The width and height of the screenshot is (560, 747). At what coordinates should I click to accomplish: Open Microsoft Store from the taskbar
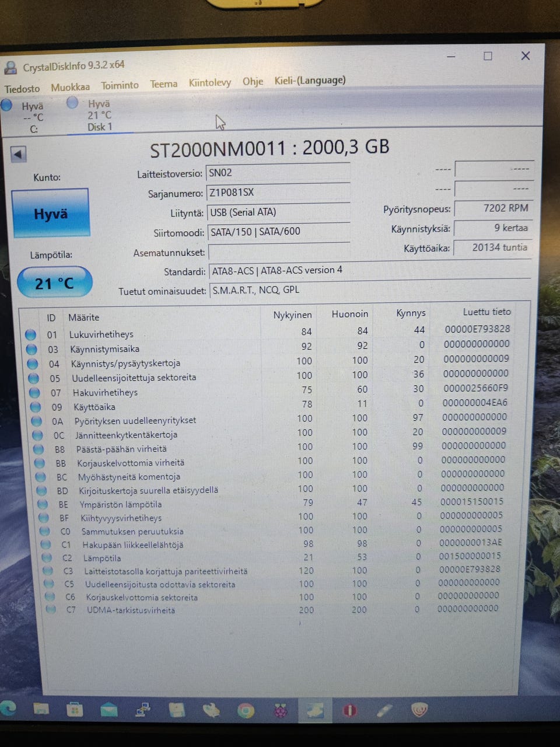(75, 710)
